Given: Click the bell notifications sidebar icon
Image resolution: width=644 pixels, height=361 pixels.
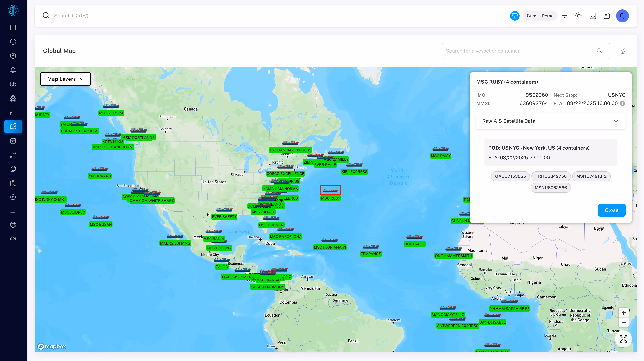Looking at the screenshot, I should (13, 70).
